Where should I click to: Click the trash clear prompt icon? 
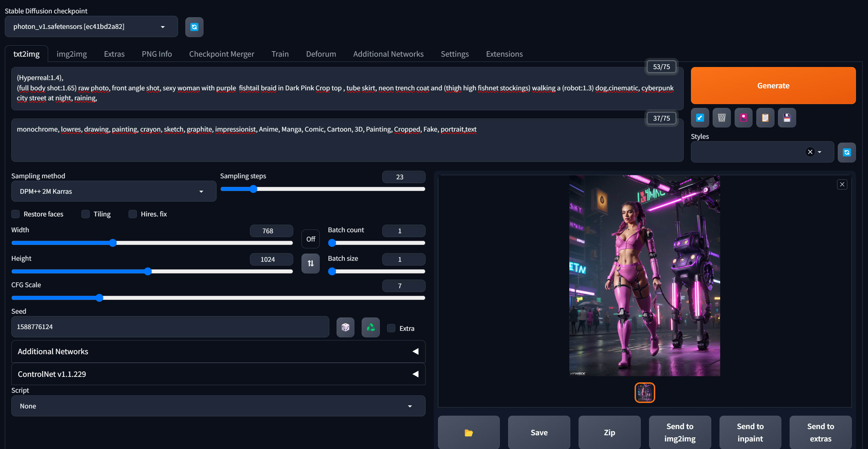[x=722, y=118]
